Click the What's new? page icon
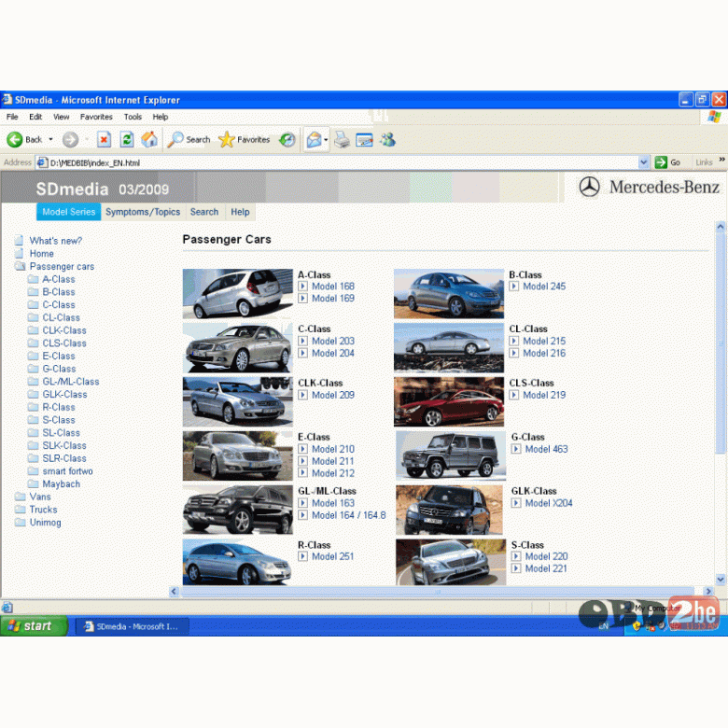728x728 pixels. click(x=19, y=241)
